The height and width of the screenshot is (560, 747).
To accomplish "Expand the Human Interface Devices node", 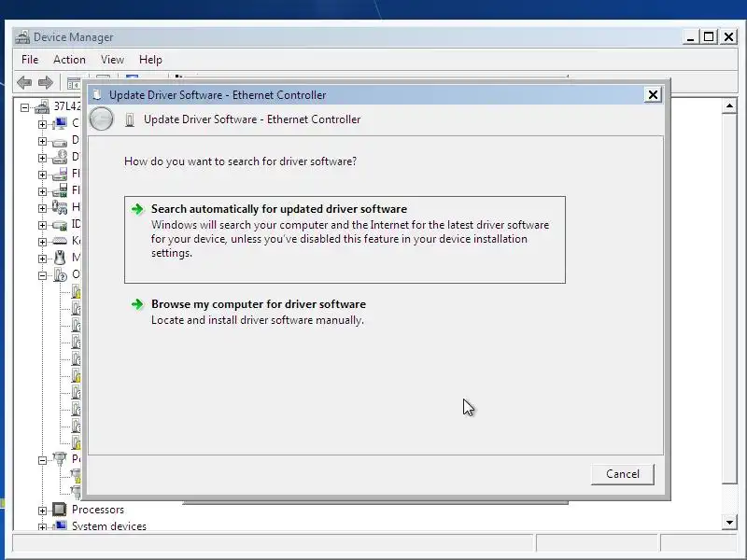I will (x=42, y=208).
